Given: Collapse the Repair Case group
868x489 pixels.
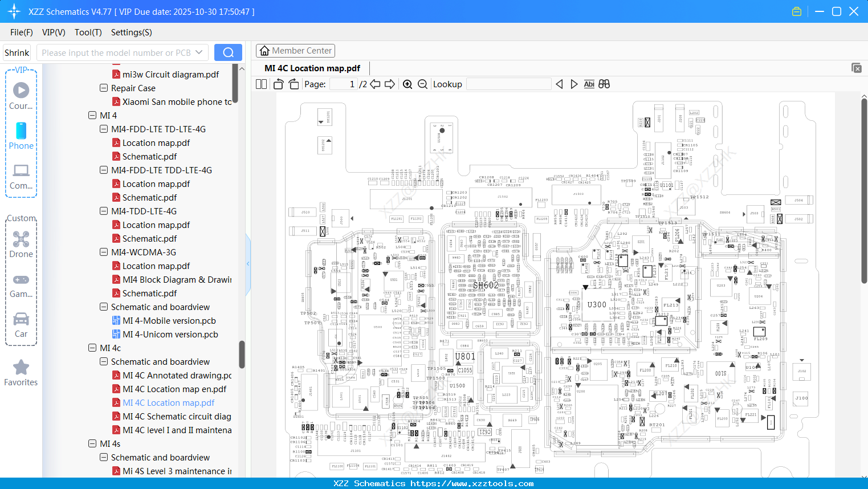Looking at the screenshot, I should [104, 88].
